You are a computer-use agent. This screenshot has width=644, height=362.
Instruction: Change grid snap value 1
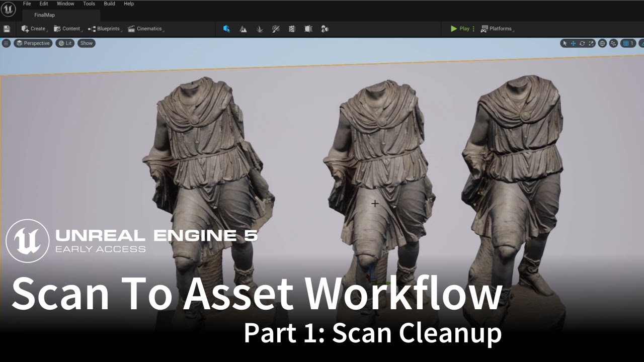pos(632,43)
